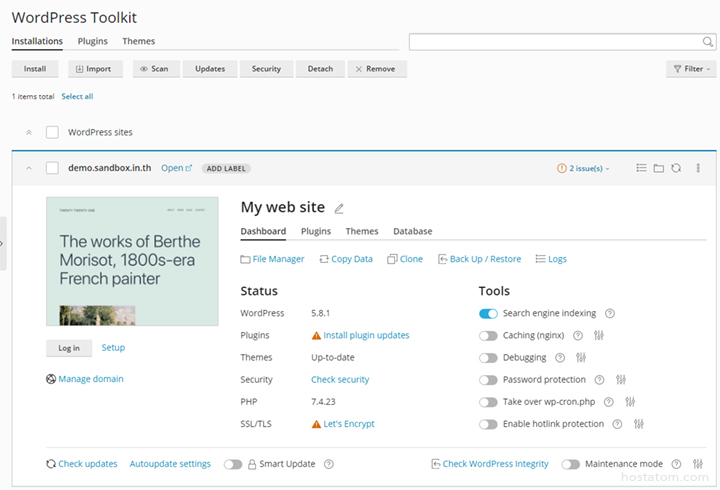This screenshot has width=720, height=490.
Task: Collapse the demo.sandbox.in.th site panel
Action: (28, 168)
